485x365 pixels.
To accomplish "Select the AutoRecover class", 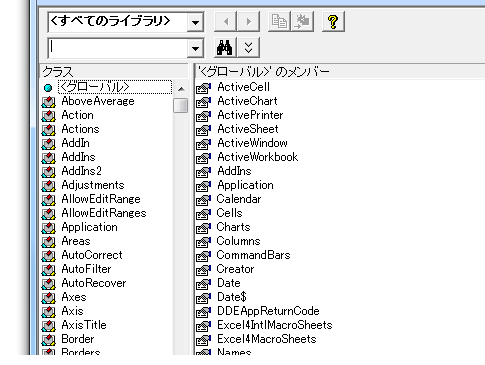I will (x=94, y=283).
